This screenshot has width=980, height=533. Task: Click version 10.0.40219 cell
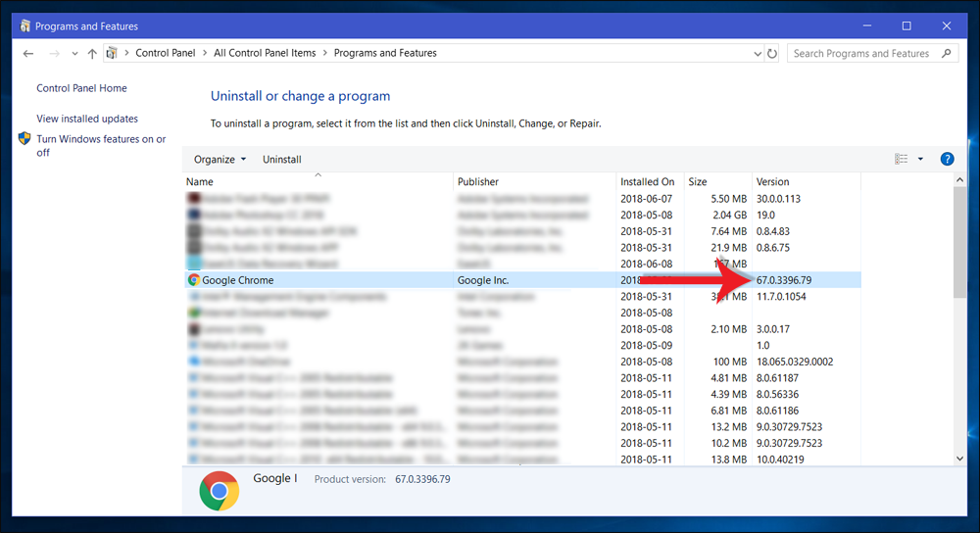[780, 459]
